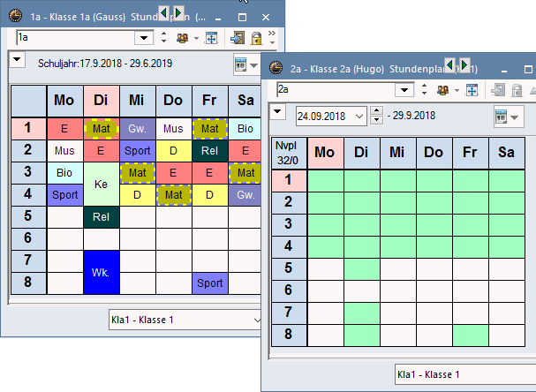The width and height of the screenshot is (536, 392).
Task: Click the Do column header in the 2a timetable
Action: tap(434, 153)
